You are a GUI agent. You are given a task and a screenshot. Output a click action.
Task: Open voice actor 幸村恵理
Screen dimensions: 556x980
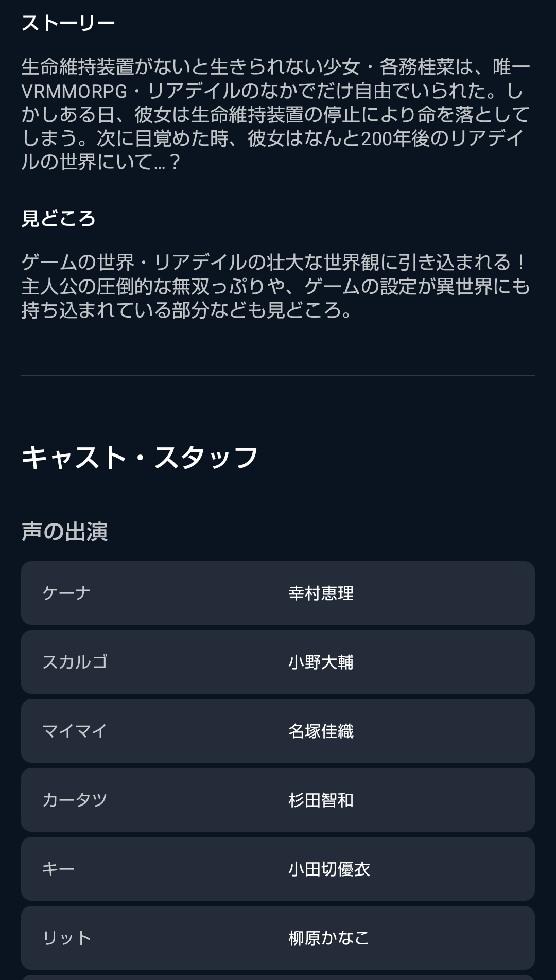(x=321, y=593)
